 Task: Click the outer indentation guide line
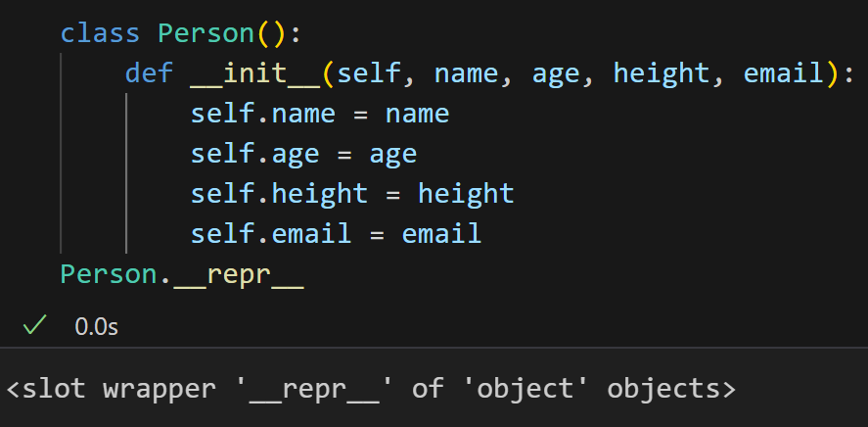(x=61, y=153)
